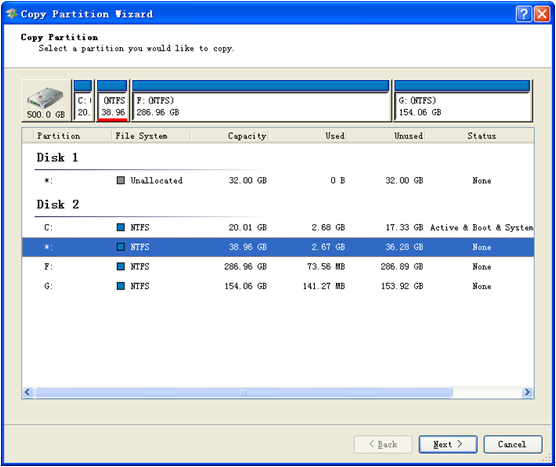
Task: Click the blue NTFS icon in F: row
Action: [121, 266]
